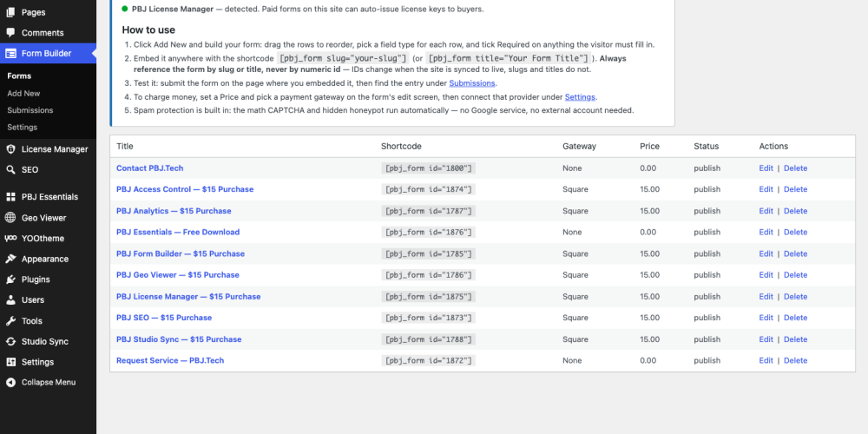868x434 pixels.
Task: Click the Form Builder sidebar icon
Action: (x=10, y=54)
